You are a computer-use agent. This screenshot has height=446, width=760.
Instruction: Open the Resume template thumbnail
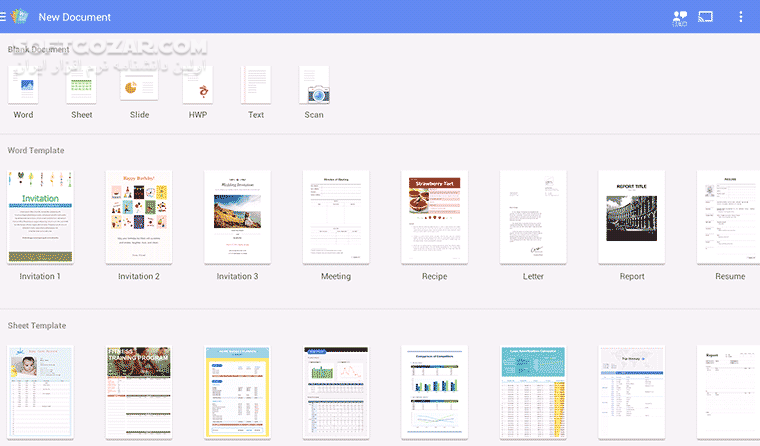tap(728, 217)
